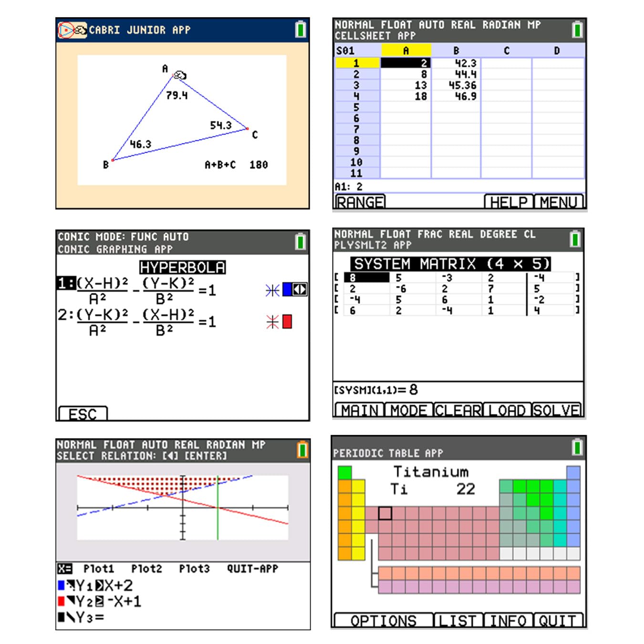The image size is (644, 644).
Task: Toggle Plot1 on inequality screen
Action: [x=99, y=569]
